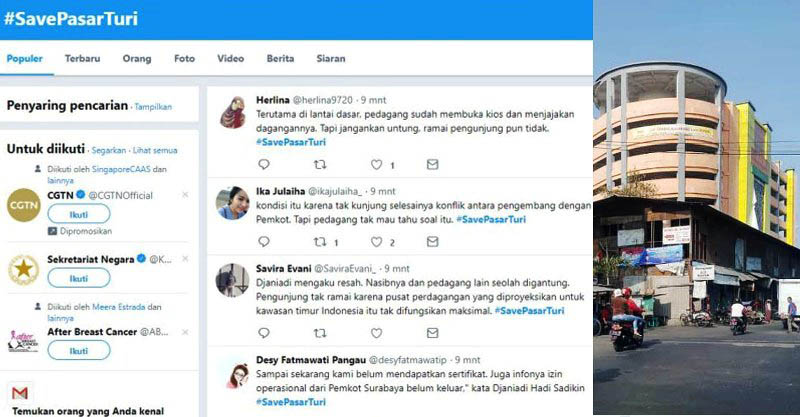Viewport: 800px width, 417px height.
Task: Message Ika Julaiha's tweet with envelope icon
Action: tap(432, 241)
